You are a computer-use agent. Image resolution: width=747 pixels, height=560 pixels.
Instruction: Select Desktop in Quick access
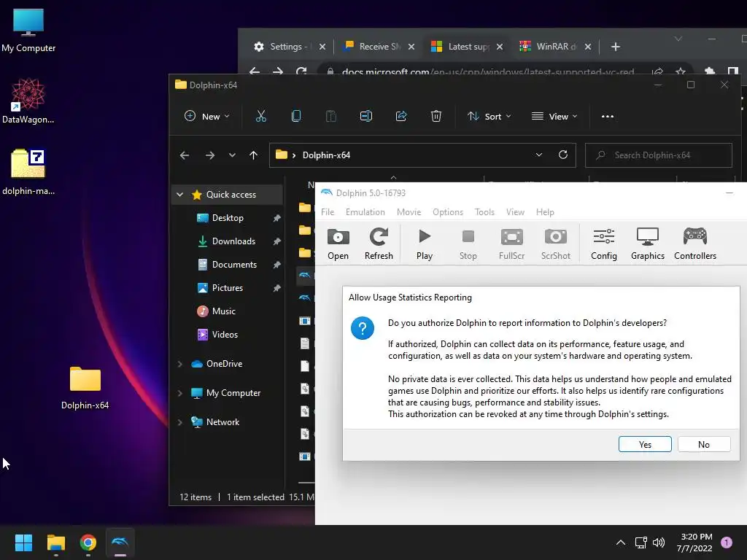click(228, 217)
